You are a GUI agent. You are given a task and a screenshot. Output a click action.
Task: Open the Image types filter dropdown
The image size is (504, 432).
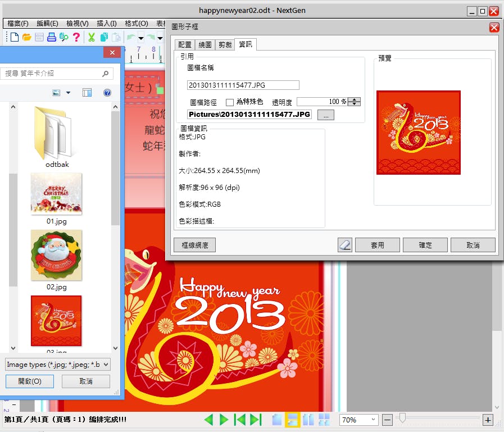57,365
